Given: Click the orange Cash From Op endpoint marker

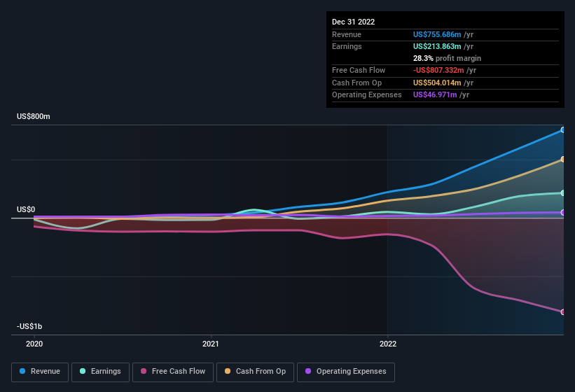Looking at the screenshot, I should (x=562, y=159).
